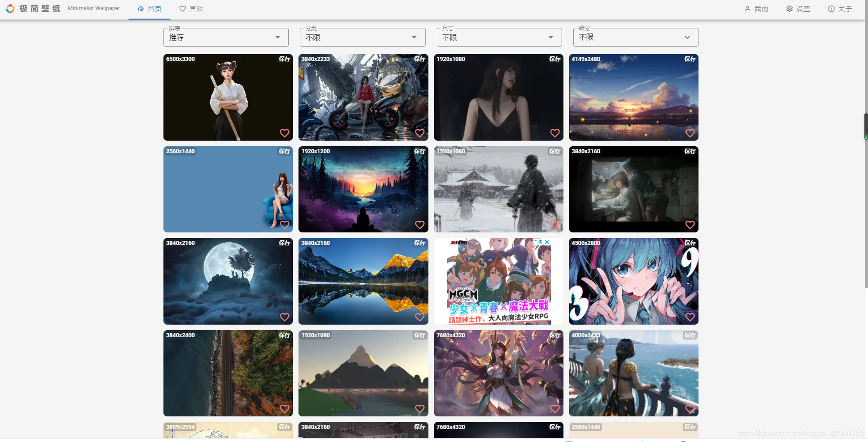Close the anime game advertisement

[x=547, y=242]
